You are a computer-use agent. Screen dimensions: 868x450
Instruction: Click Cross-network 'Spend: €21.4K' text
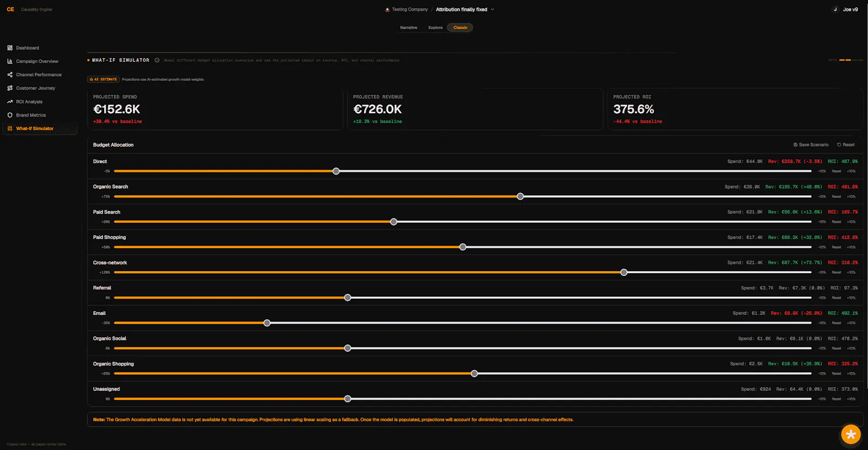745,263
